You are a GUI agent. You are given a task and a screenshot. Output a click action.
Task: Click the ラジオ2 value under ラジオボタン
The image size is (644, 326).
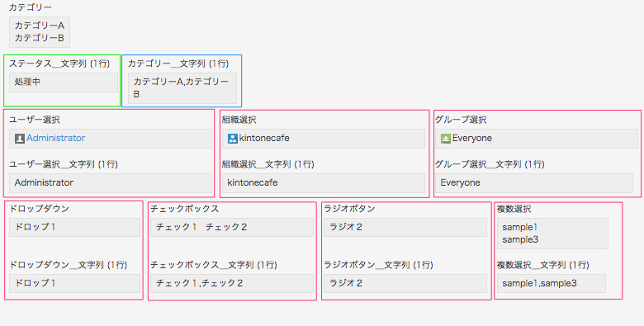[x=346, y=227]
